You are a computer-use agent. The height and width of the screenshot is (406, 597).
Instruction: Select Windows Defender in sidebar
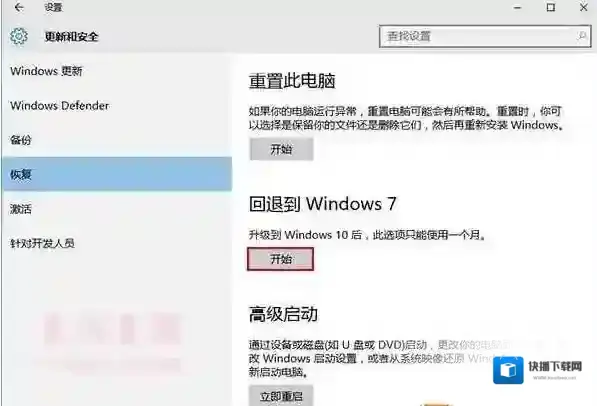point(59,105)
